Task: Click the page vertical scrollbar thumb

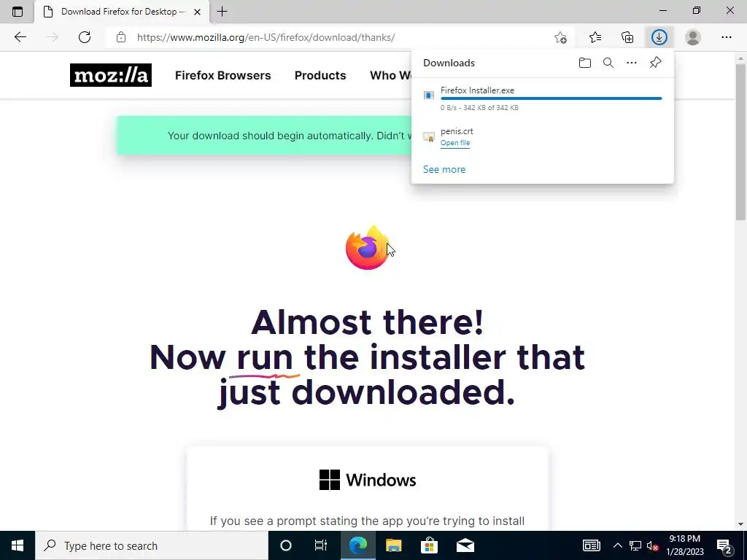Action: [x=740, y=143]
